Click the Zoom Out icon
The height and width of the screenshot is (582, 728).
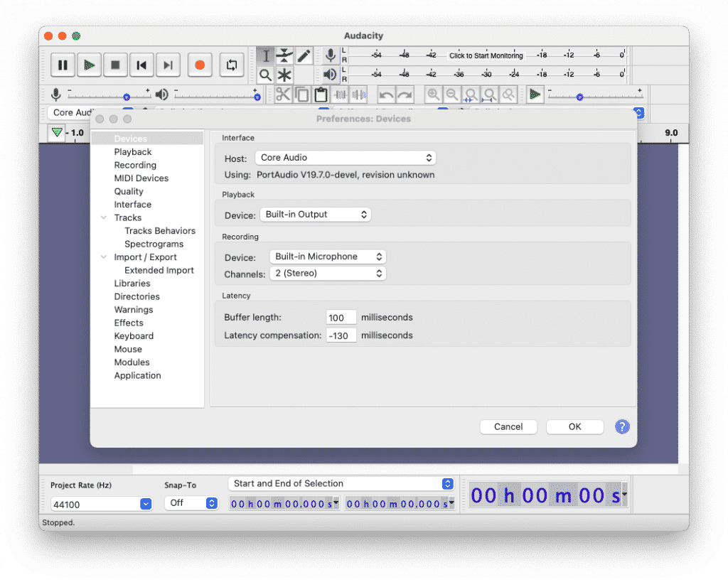click(451, 95)
